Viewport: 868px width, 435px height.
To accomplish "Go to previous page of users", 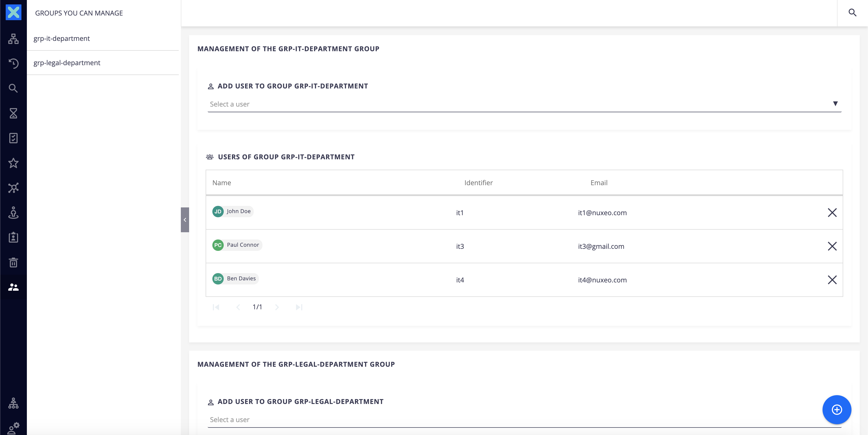I will 238,307.
